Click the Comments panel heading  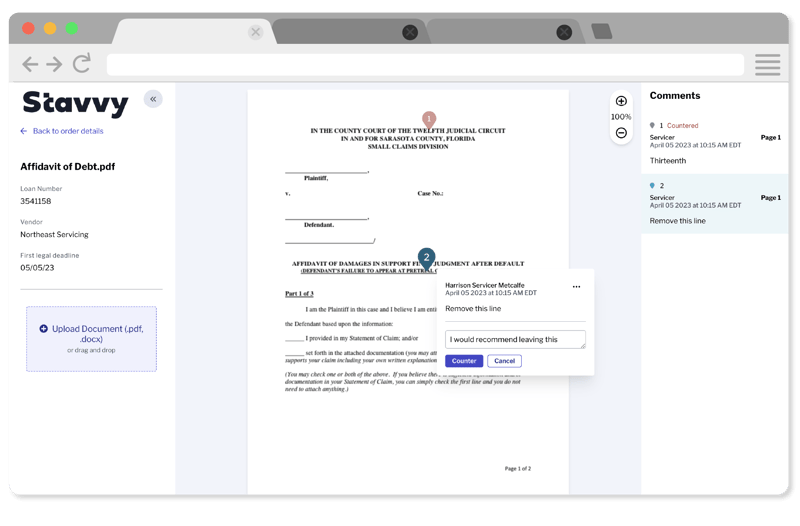[x=674, y=96]
